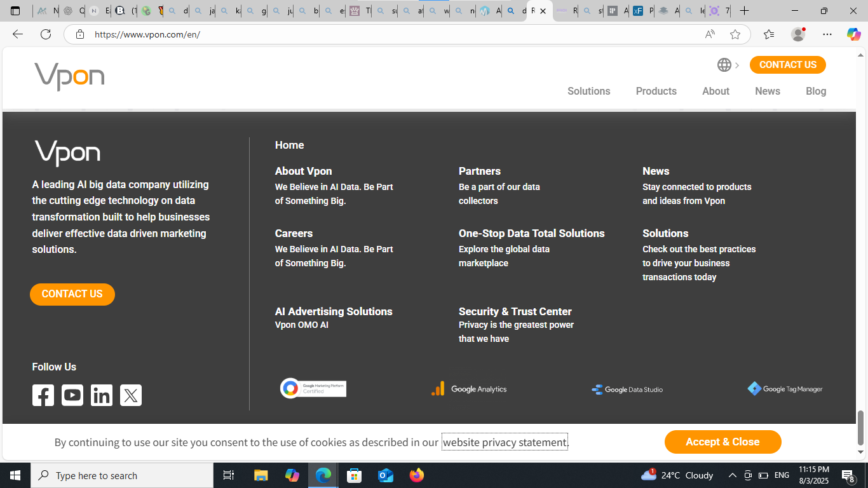Open the footer Solutions heading link
Image resolution: width=868 pixels, height=488 pixels.
click(665, 233)
